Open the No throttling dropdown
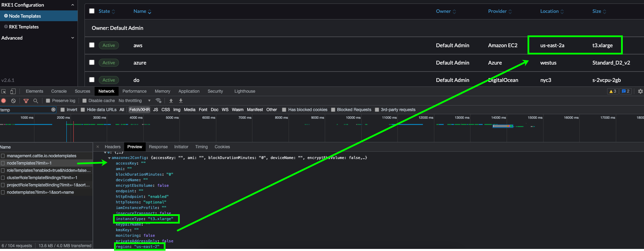The width and height of the screenshot is (644, 251). click(135, 101)
